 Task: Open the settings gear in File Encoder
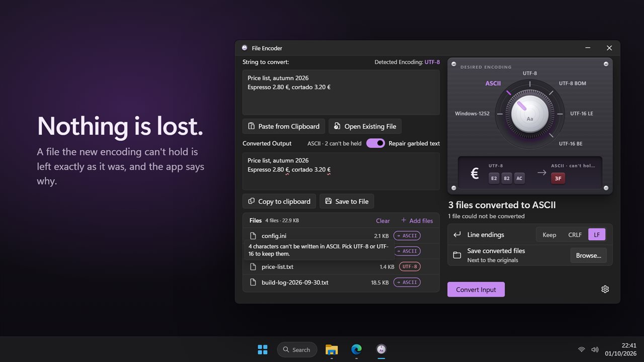[605, 289]
